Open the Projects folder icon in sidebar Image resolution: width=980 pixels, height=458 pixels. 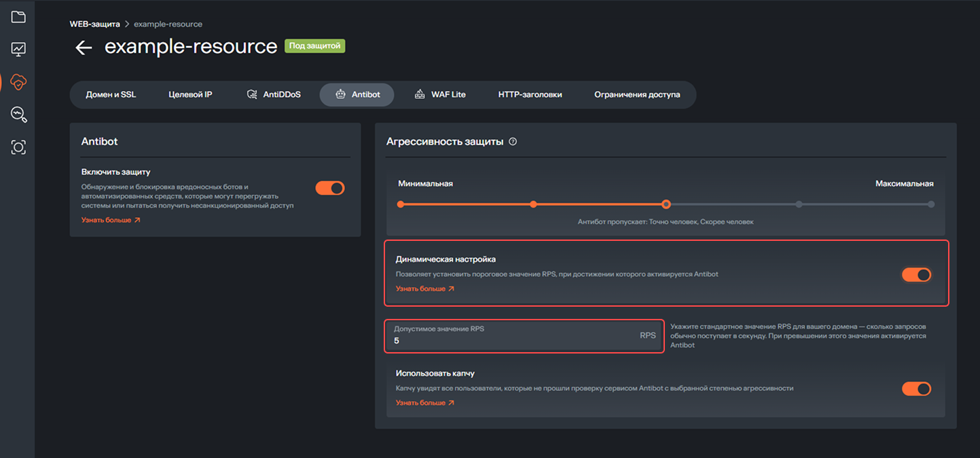point(18,16)
